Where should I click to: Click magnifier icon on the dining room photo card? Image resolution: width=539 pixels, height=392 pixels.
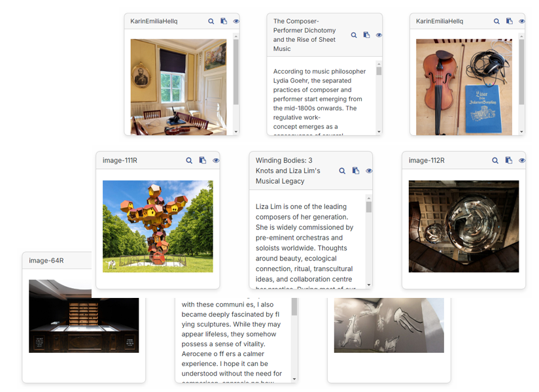click(211, 22)
